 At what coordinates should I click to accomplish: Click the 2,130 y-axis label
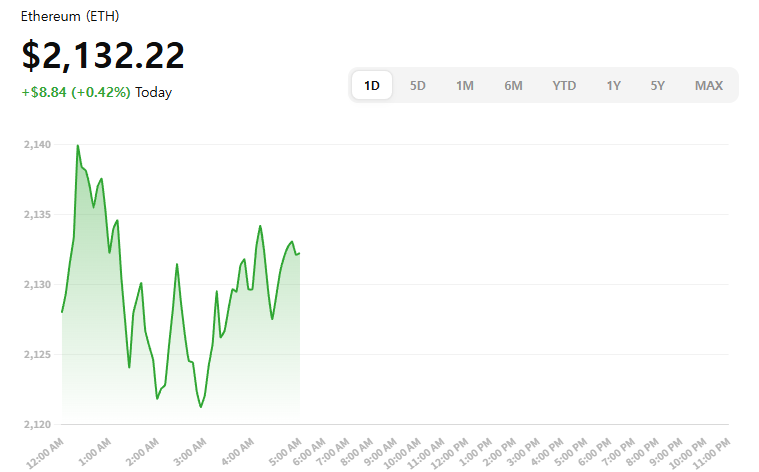[x=37, y=285]
